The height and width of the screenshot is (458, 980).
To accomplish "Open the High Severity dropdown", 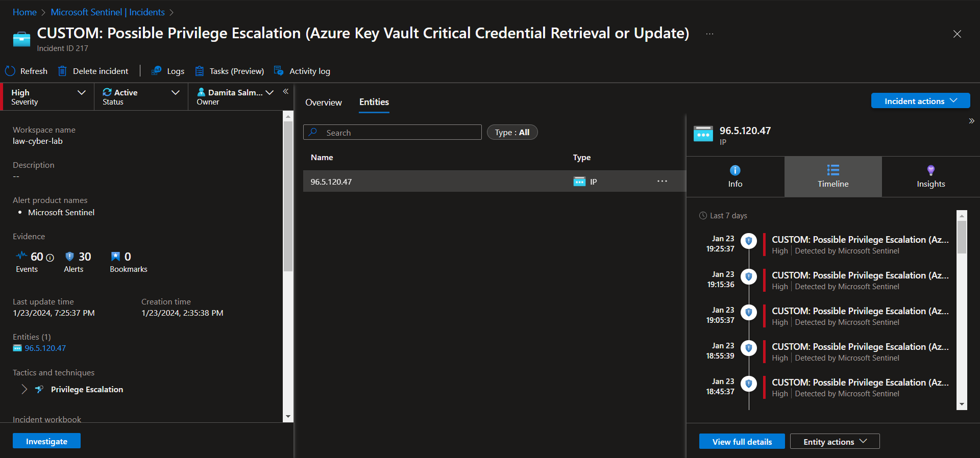I will coord(48,97).
